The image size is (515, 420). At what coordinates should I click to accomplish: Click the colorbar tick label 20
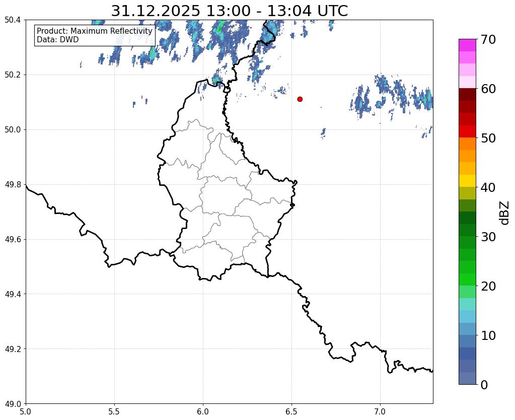(x=488, y=286)
